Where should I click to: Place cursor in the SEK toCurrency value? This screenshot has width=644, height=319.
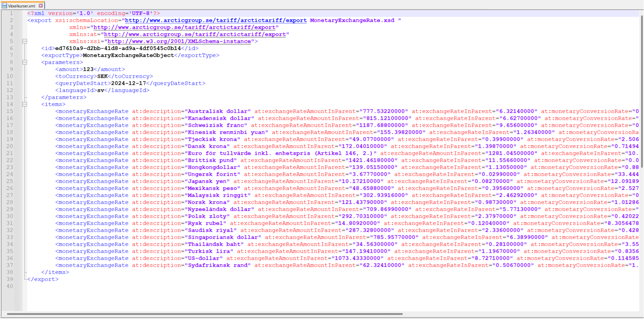(x=103, y=76)
